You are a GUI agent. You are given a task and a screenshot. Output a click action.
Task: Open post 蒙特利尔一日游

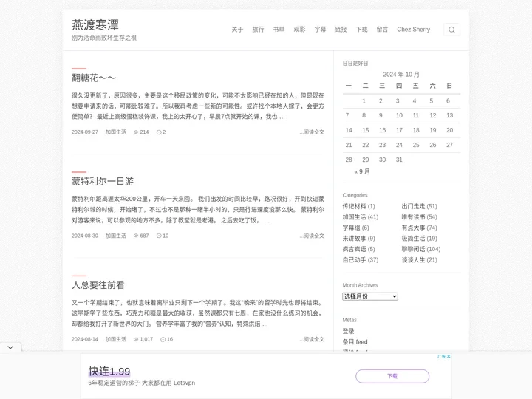click(103, 181)
